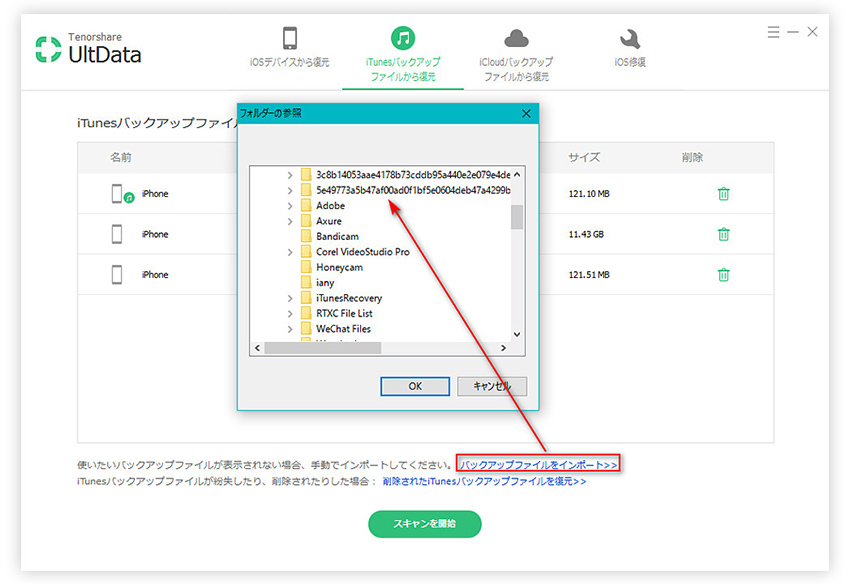The height and width of the screenshot is (585, 850).
Task: Click the 11.43 GB size value
Action: pos(586,234)
